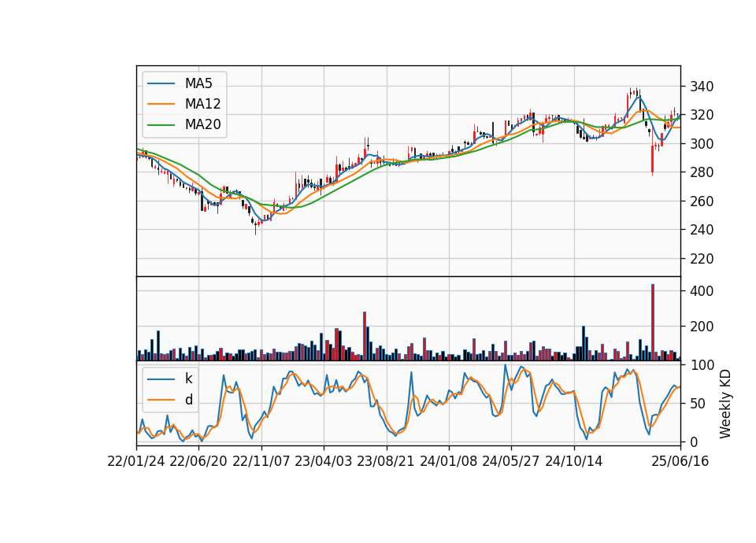Click the 300 price axis label
Screen dimensions: 756x543
(x=702, y=143)
